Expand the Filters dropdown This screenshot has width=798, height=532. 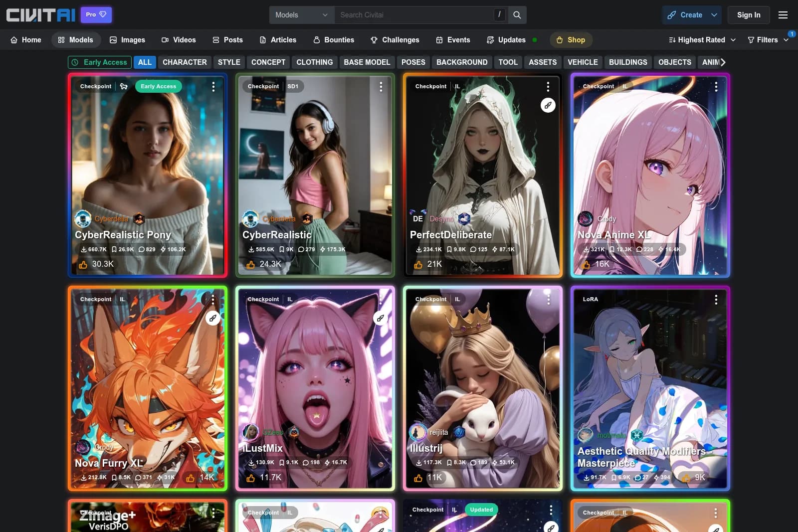pyautogui.click(x=768, y=40)
